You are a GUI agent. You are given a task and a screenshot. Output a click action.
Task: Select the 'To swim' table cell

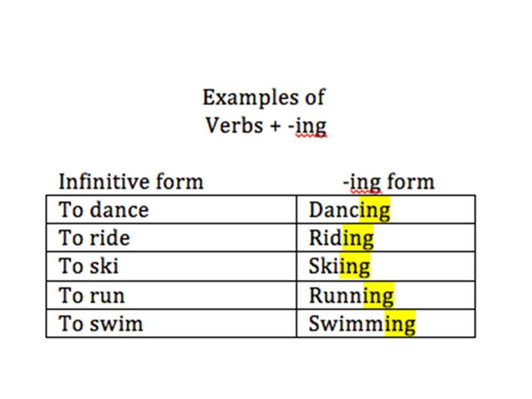171,323
